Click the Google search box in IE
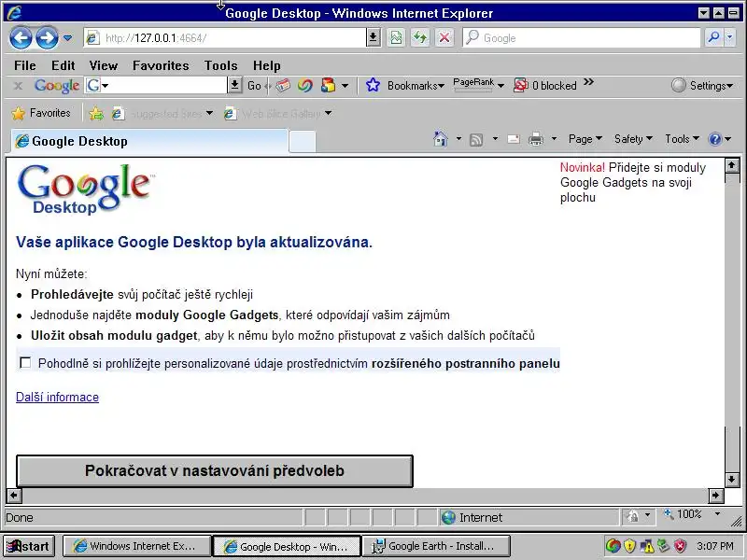Viewport: 747px width, 560px height. tap(581, 38)
